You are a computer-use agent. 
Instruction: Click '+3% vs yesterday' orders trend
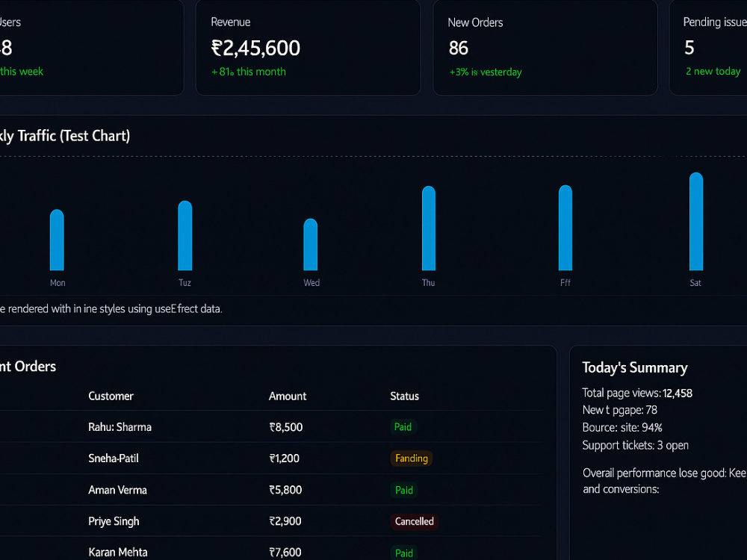(486, 72)
